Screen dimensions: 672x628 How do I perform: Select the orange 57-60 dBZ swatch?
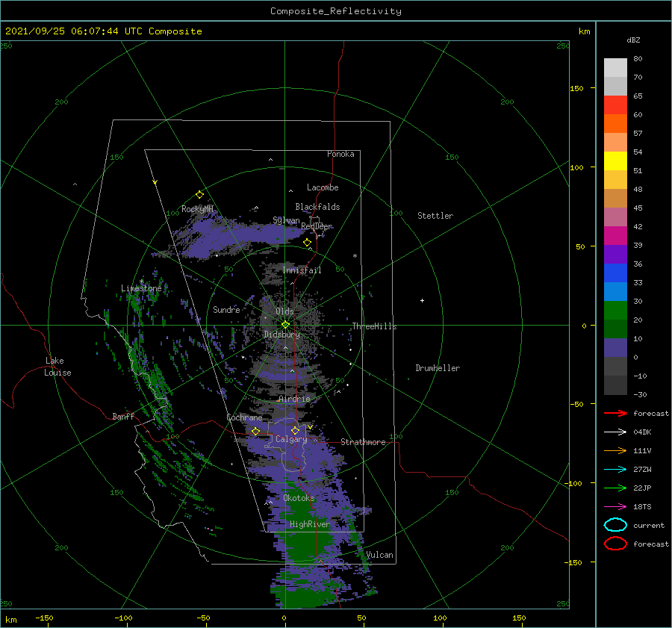tap(615, 124)
